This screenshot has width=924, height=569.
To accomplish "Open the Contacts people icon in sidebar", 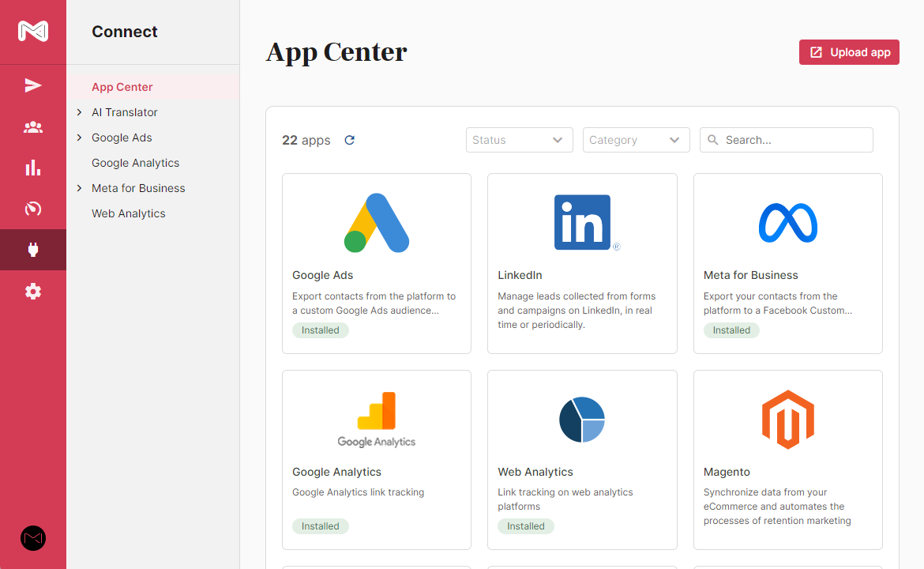I will 33,126.
